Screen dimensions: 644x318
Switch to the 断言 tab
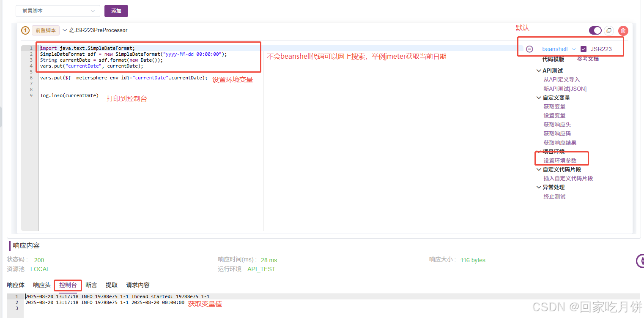click(91, 285)
